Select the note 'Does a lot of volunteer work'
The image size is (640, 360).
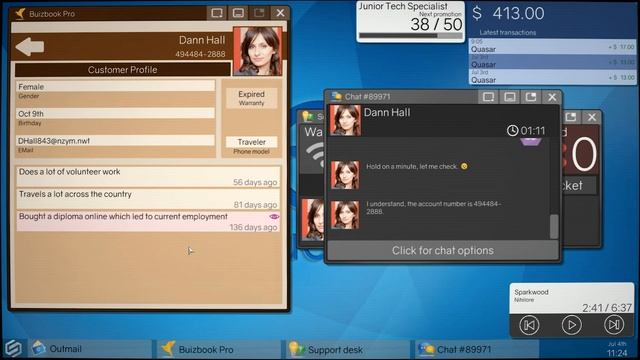point(148,176)
